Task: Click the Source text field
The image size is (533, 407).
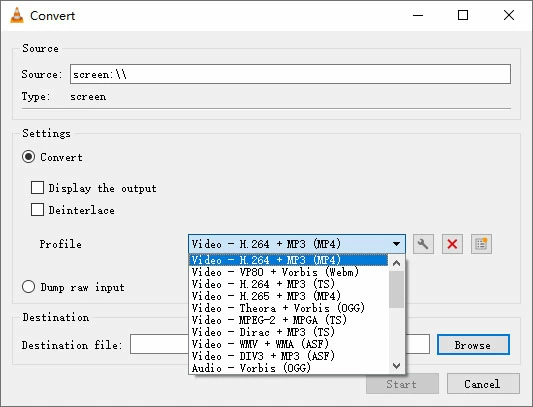Action: coord(290,74)
